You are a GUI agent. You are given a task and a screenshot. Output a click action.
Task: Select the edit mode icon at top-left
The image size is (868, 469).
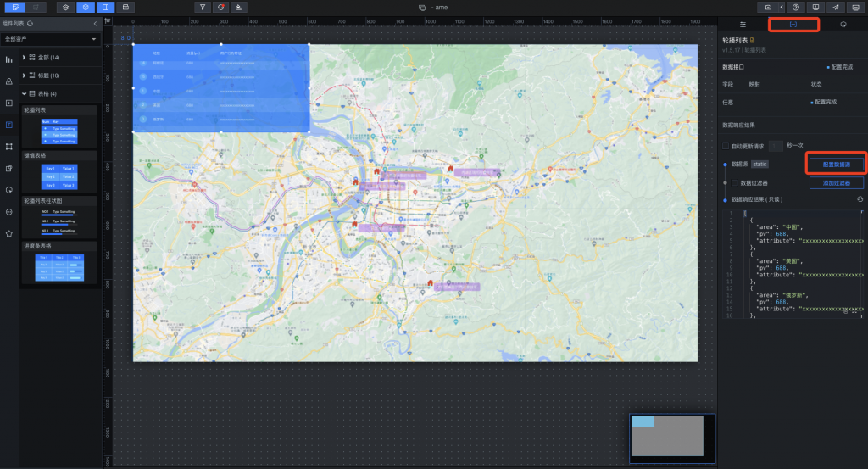click(15, 7)
